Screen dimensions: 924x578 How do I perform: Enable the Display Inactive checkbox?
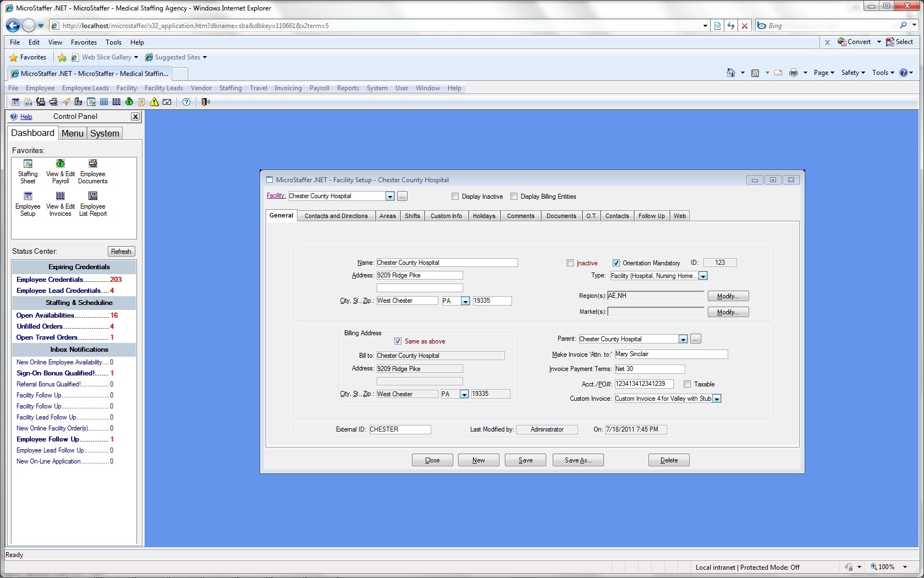(455, 197)
